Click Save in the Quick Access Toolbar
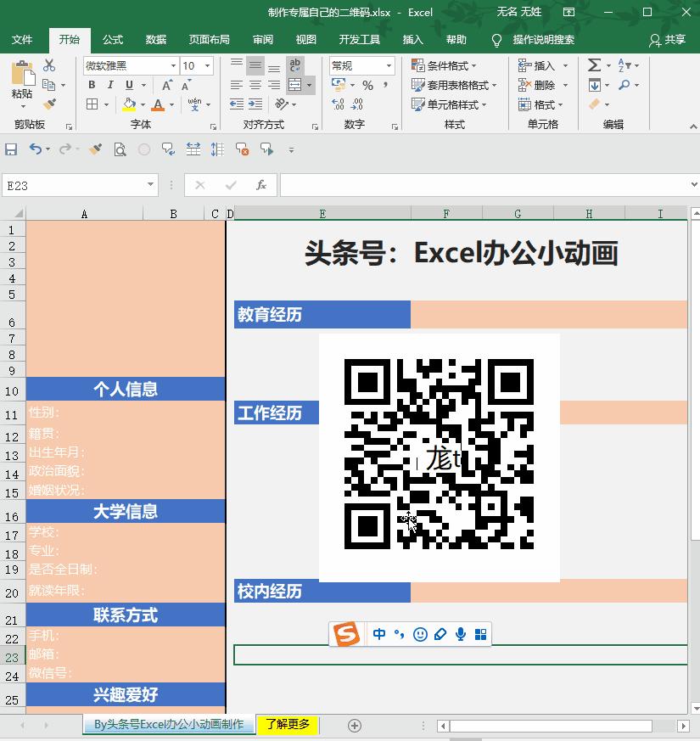The image size is (700, 741). (x=10, y=149)
